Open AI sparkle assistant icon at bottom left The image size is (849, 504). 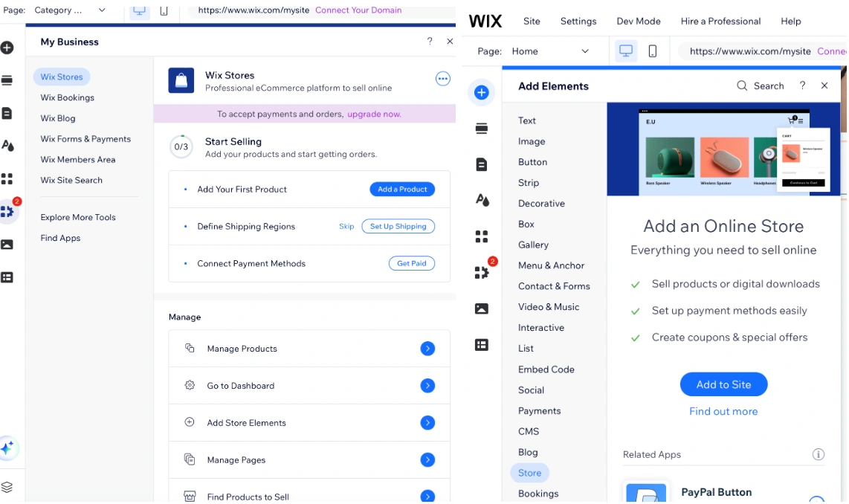coord(7,448)
